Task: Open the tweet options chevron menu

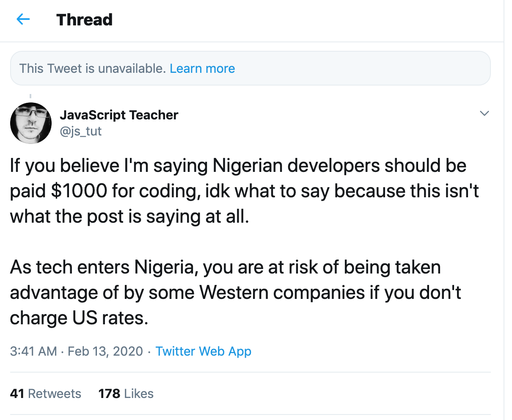Action: tap(484, 113)
